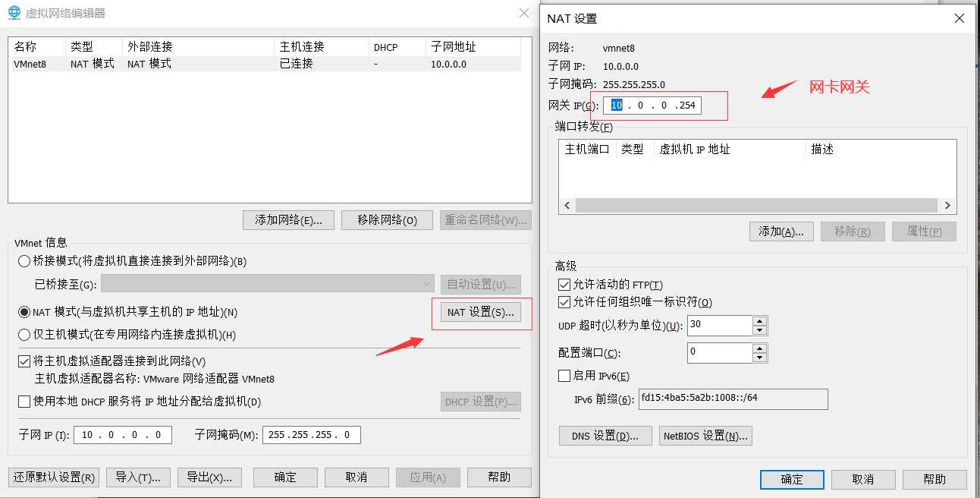Close the 虚拟网络编辑器 window
This screenshot has height=498, width=980.
pos(524,13)
